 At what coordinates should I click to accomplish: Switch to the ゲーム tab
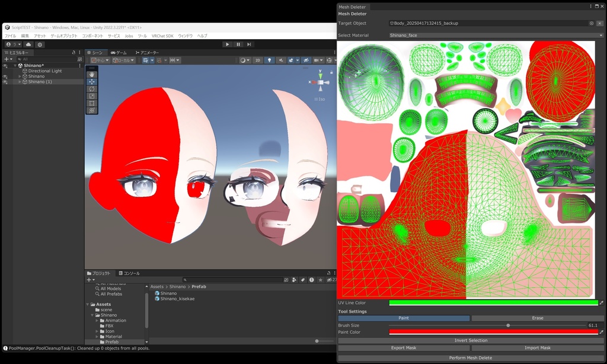[119, 53]
